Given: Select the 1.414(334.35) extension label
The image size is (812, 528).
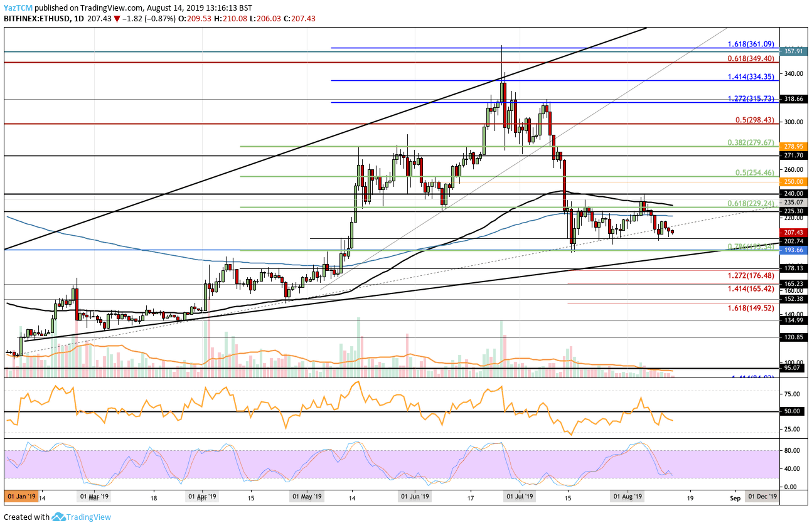Looking at the screenshot, I should (x=752, y=77).
